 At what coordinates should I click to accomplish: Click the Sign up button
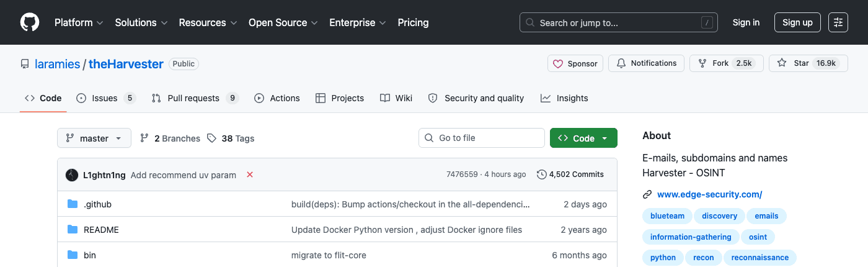[797, 22]
